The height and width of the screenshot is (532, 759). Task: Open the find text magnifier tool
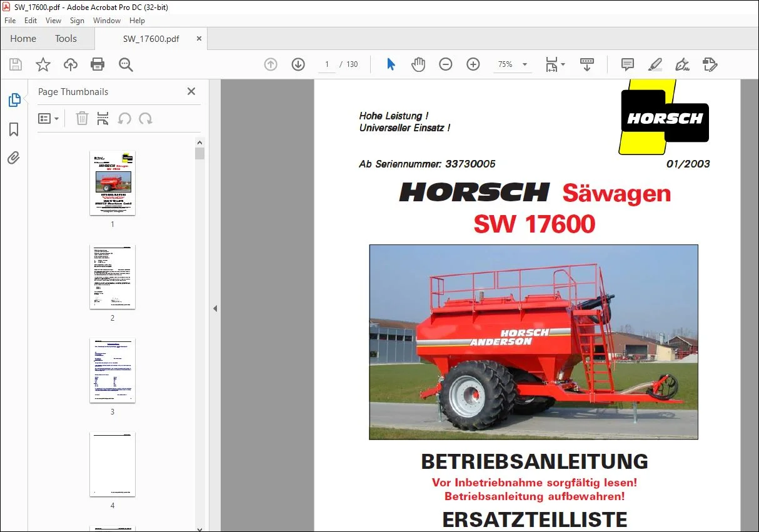click(x=126, y=64)
